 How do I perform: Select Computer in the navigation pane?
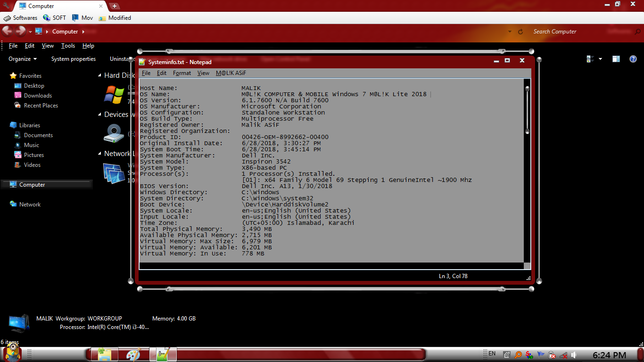click(x=46, y=185)
